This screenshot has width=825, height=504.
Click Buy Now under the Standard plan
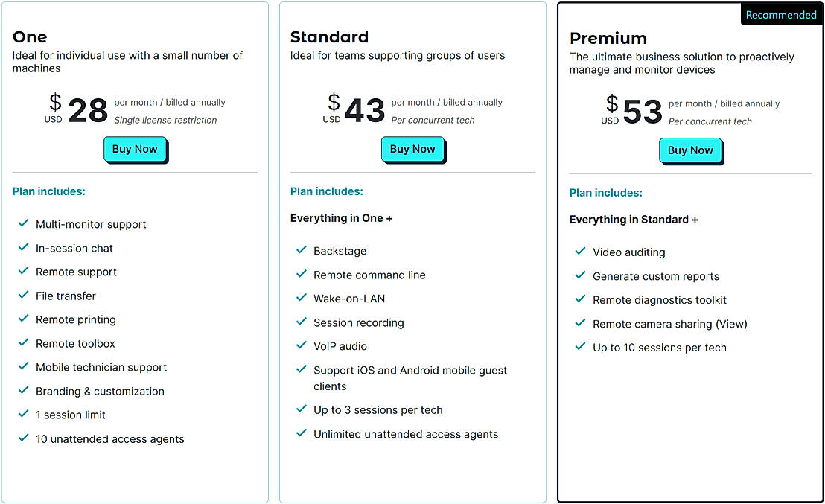tap(412, 149)
